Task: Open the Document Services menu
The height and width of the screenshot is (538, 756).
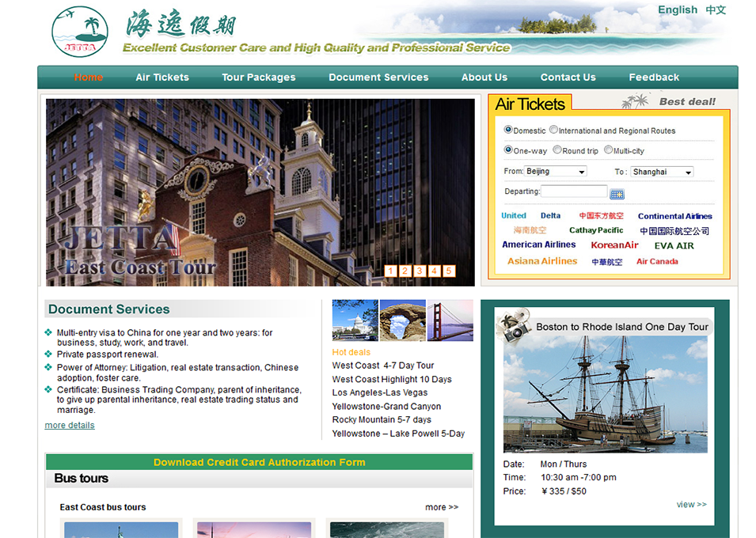Action: pos(378,77)
